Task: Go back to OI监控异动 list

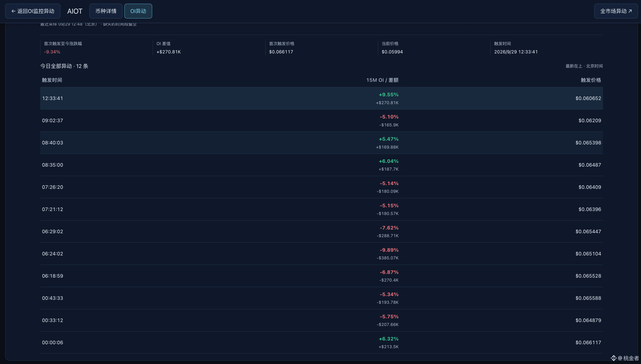Action: click(x=33, y=11)
